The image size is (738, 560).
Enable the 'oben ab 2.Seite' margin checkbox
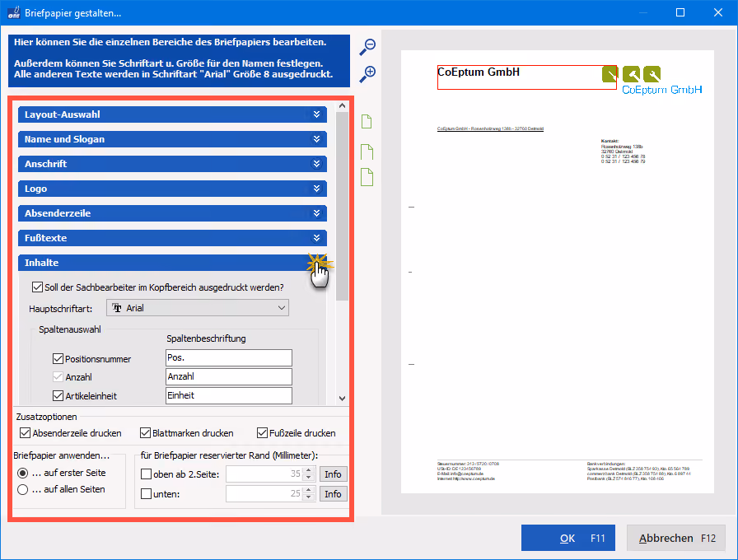147,474
